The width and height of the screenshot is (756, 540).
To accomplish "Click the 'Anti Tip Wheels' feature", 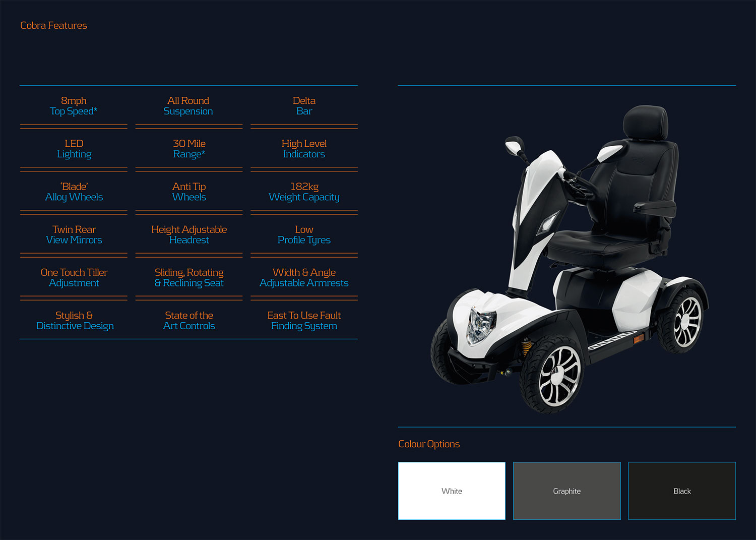I will pyautogui.click(x=189, y=192).
